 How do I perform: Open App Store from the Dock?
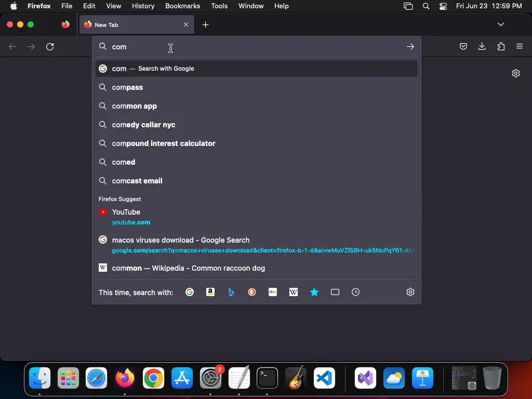click(x=182, y=378)
